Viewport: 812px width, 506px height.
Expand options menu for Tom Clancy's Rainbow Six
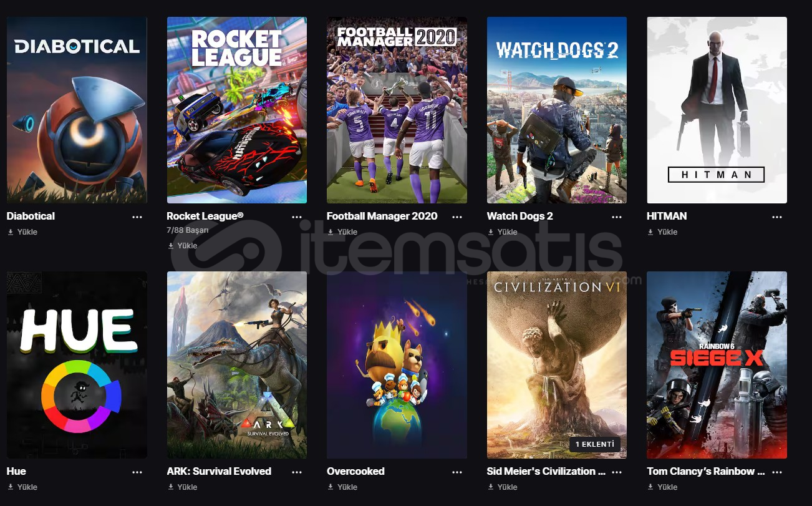point(777,472)
